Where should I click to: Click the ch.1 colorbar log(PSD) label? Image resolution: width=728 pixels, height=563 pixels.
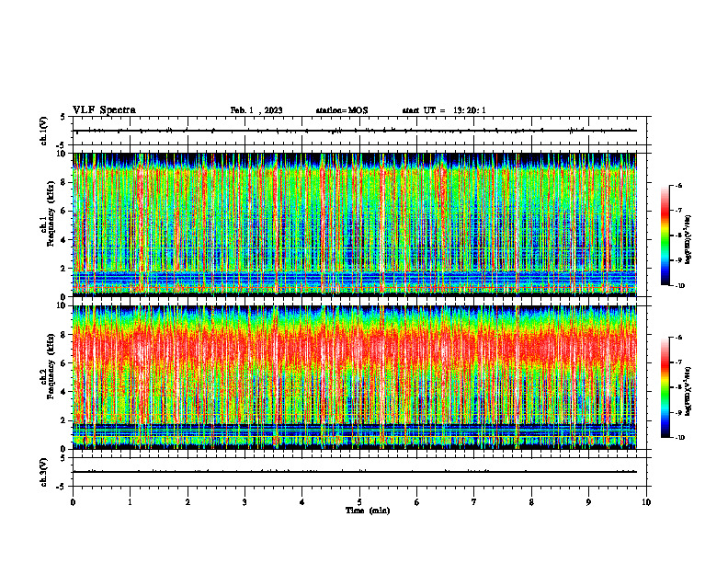(x=688, y=239)
